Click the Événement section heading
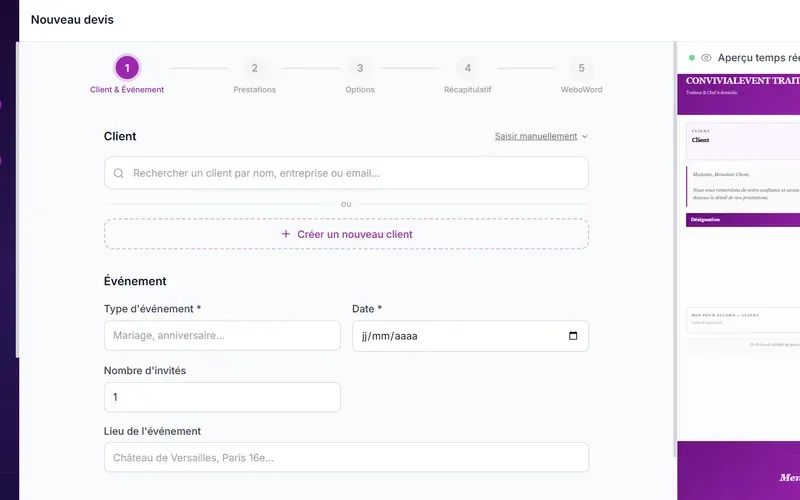 [x=135, y=281]
